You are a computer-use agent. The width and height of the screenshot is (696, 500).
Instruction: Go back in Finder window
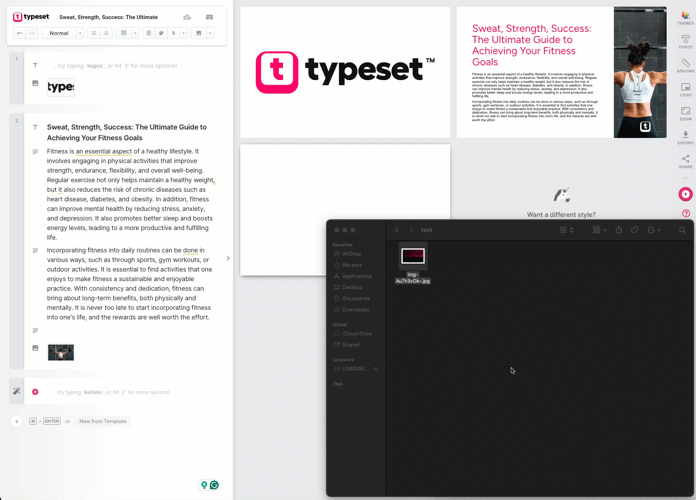(x=397, y=230)
